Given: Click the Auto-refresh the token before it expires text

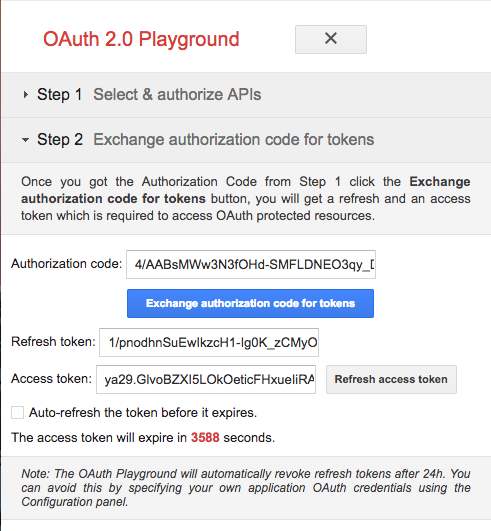Looking at the screenshot, I should (143, 413).
